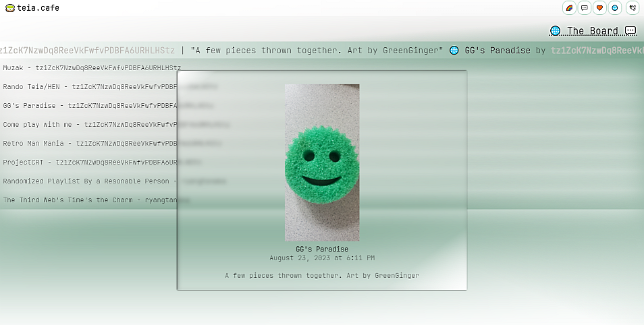
Task: Click the green smiley sponge image
Action: tap(322, 162)
